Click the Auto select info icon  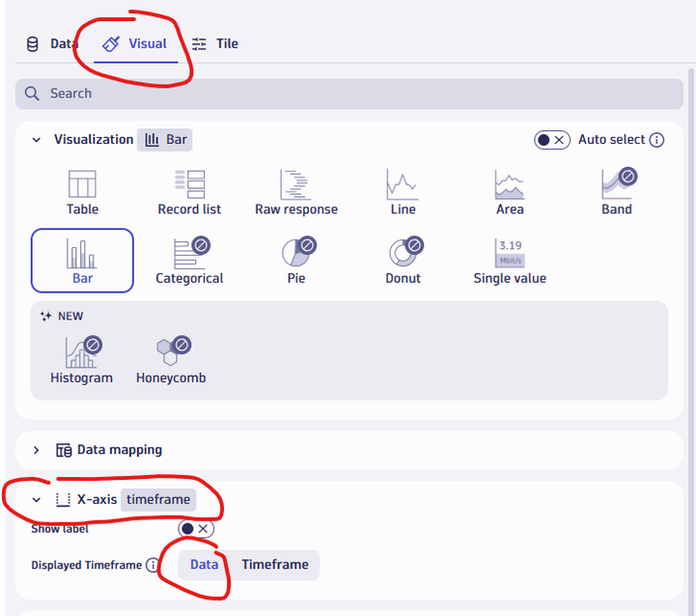click(x=656, y=140)
